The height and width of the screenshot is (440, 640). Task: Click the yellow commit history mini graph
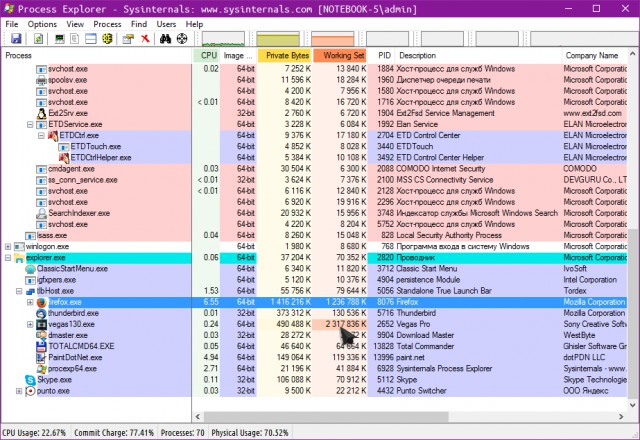[278, 39]
